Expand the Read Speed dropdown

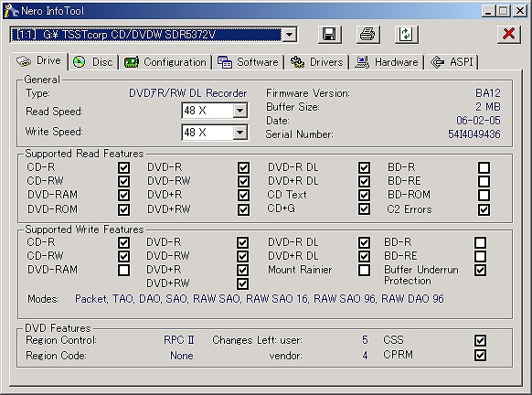239,111
